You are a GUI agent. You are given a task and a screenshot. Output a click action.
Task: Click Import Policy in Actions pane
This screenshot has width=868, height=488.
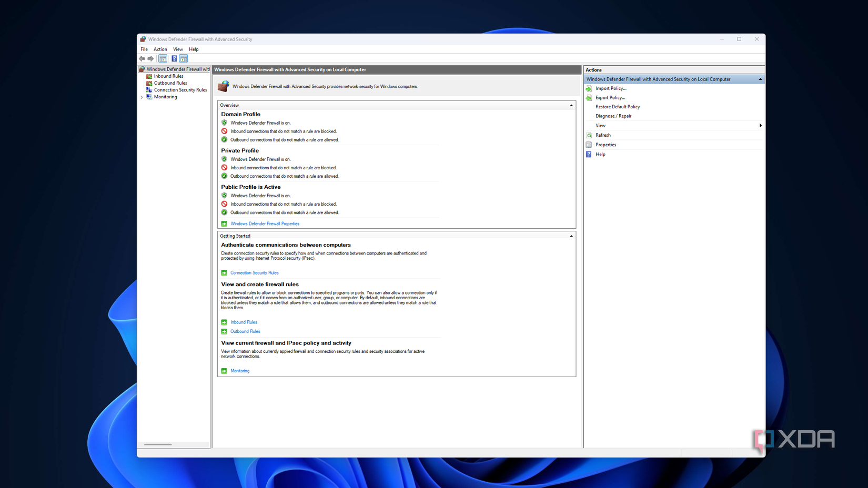pos(611,88)
